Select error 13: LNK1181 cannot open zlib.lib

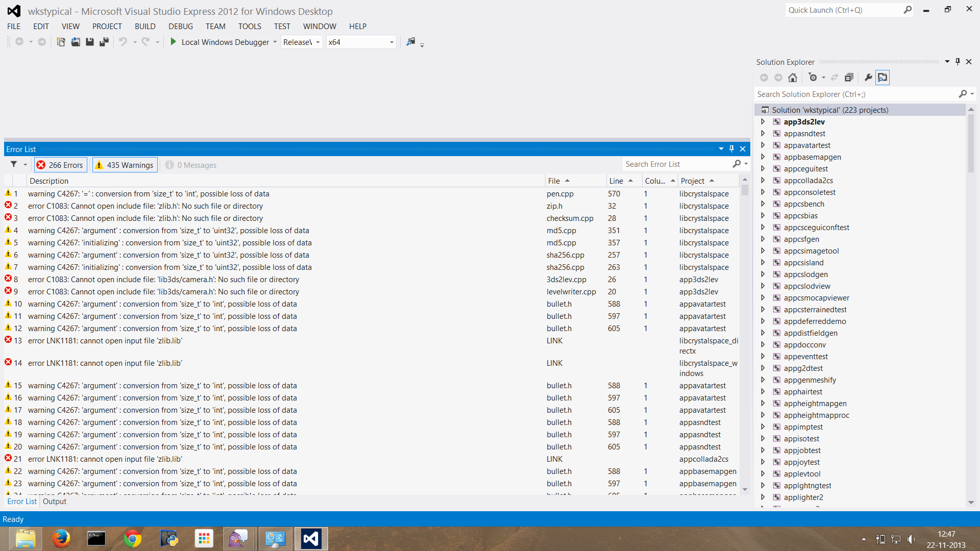tap(372, 345)
